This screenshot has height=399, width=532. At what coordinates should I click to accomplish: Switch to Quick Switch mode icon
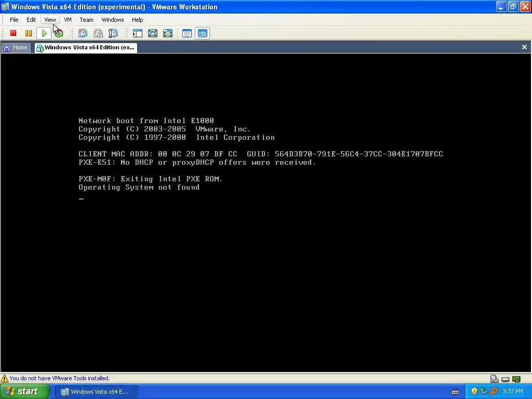pos(153,33)
